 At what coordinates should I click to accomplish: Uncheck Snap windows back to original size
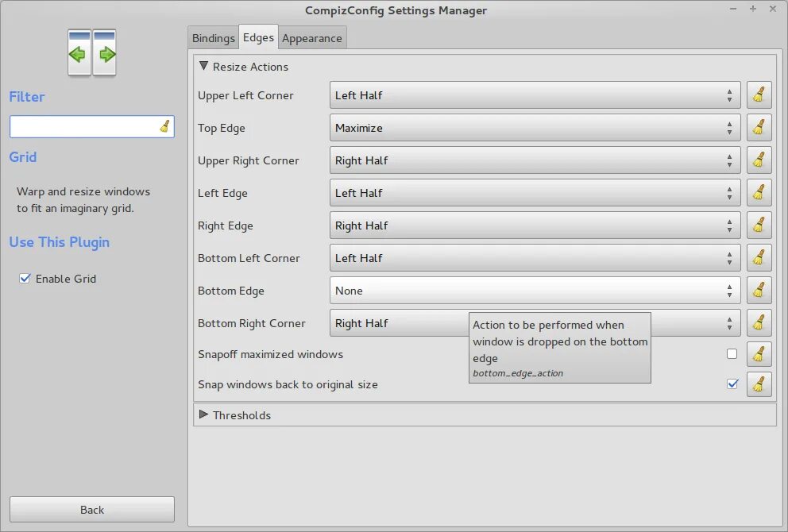point(732,384)
